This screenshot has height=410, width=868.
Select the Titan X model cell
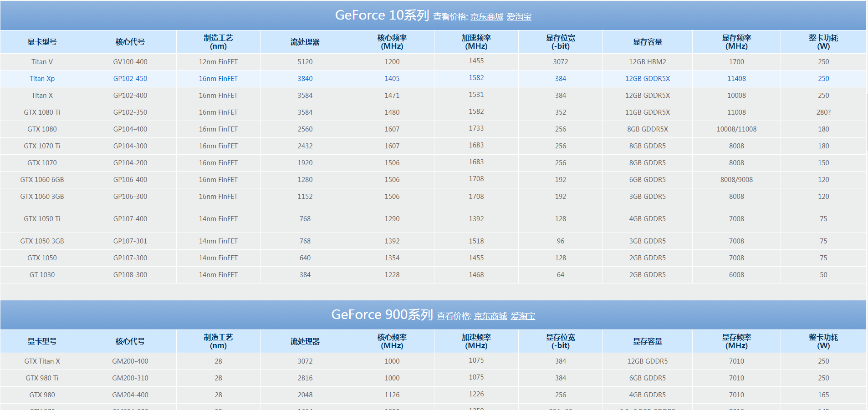pyautogui.click(x=42, y=96)
